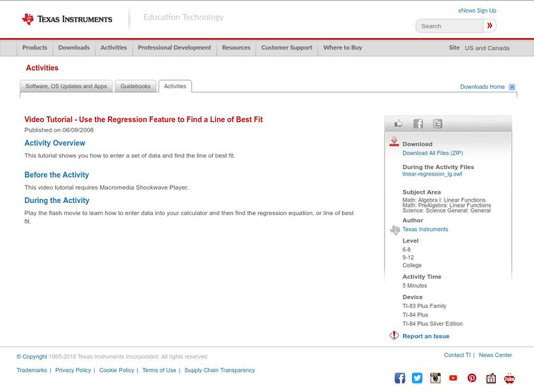Viewport: 534px width, 392px height.
Task: Click the '6-8' level text
Action: pos(407,250)
